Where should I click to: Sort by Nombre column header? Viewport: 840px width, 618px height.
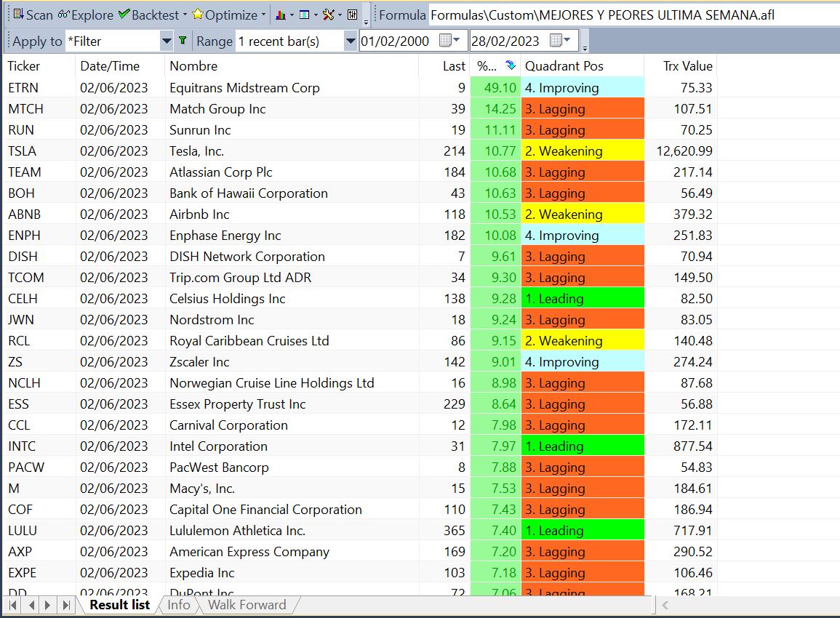point(292,66)
